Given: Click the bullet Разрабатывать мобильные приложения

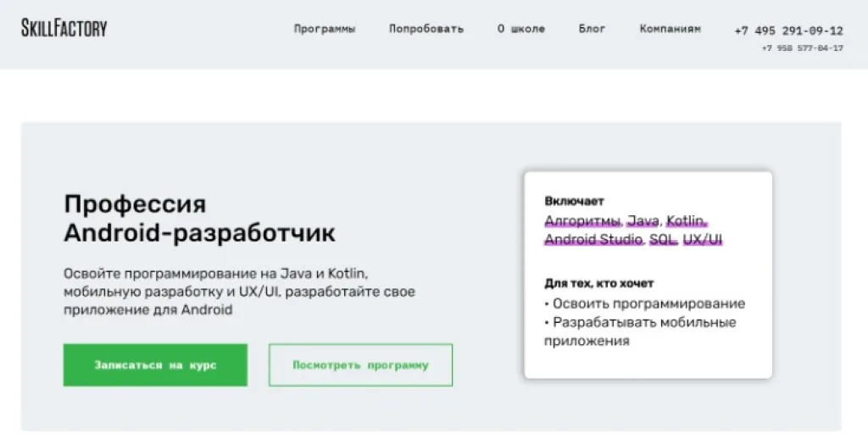Looking at the screenshot, I should pyautogui.click(x=640, y=331).
